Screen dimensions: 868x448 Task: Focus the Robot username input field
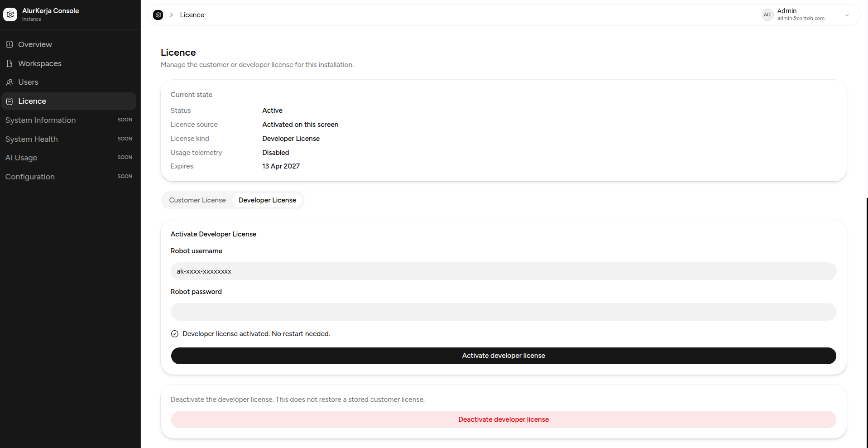[x=504, y=271]
